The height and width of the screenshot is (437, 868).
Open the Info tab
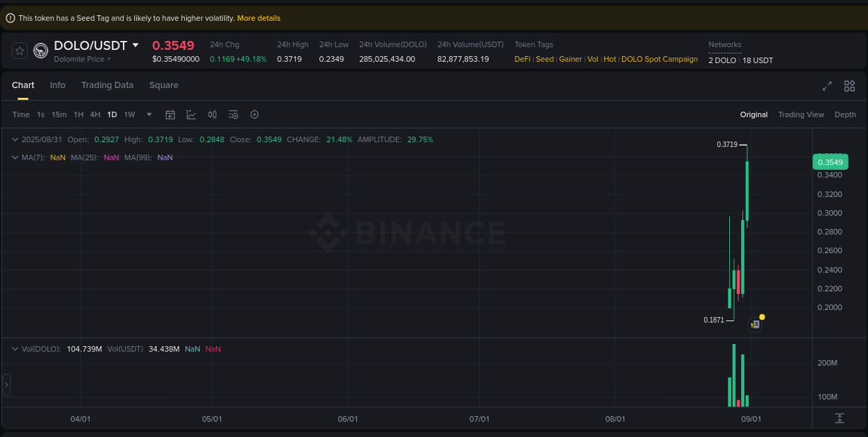(x=58, y=85)
